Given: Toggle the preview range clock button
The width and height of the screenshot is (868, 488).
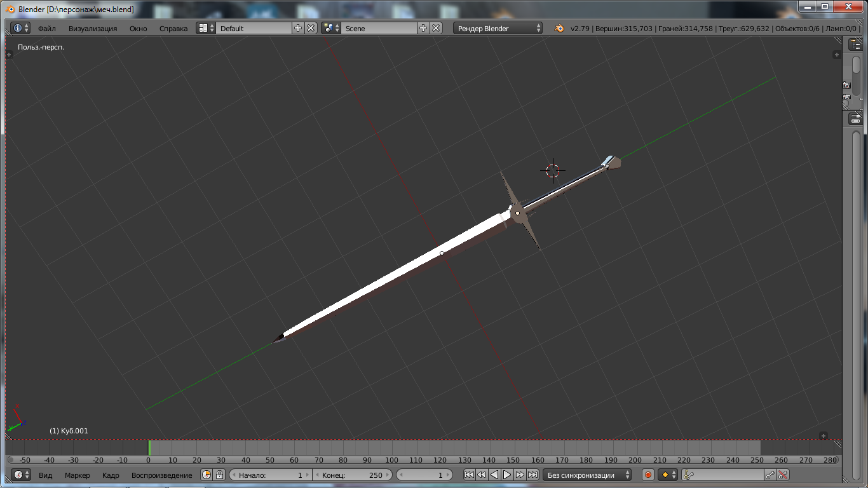Looking at the screenshot, I should (207, 475).
